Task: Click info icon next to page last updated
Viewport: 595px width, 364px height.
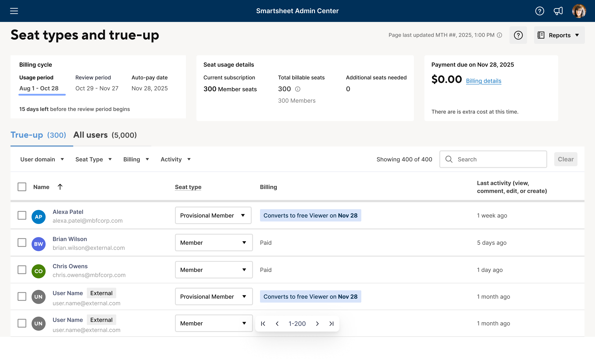Action: pos(500,35)
